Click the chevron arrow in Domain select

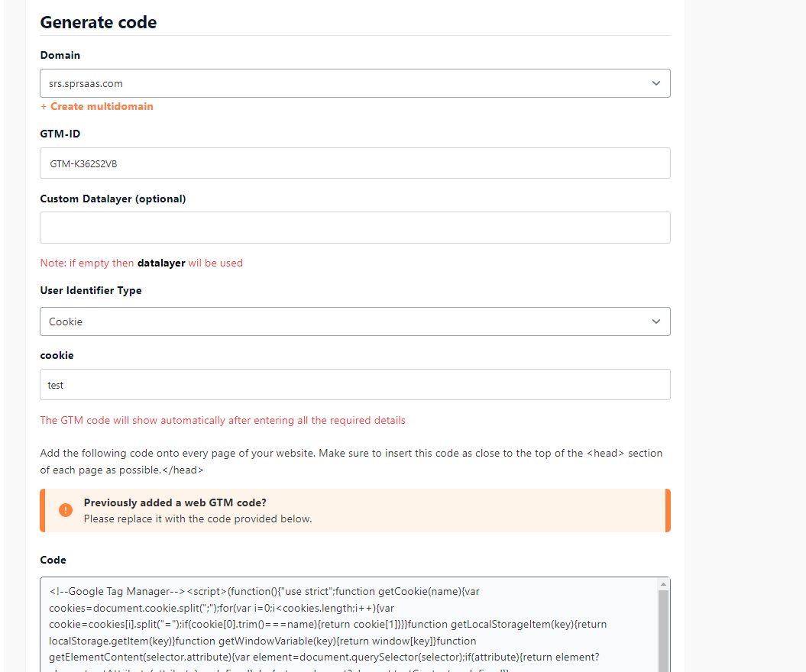click(x=656, y=83)
